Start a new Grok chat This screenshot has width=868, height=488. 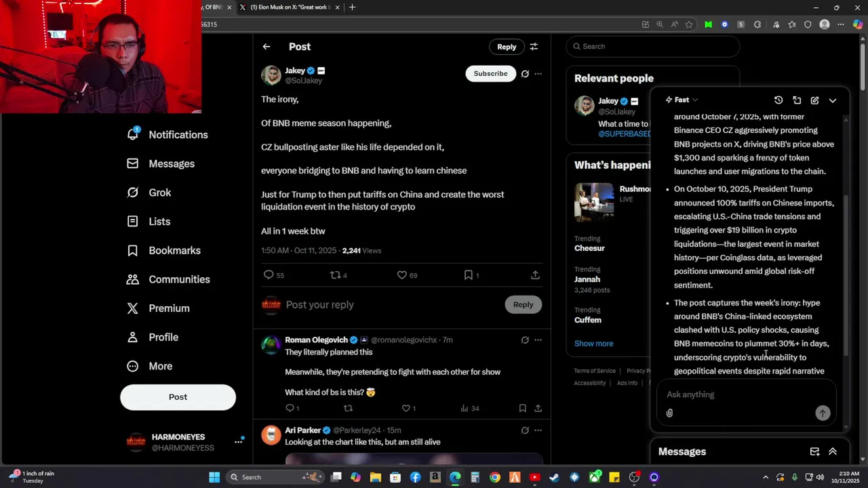coord(814,100)
